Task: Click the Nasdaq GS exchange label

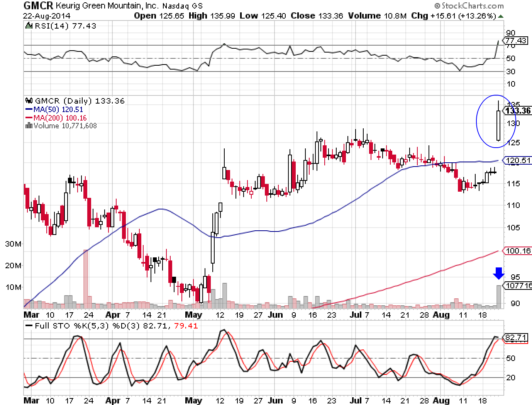Action: [x=183, y=6]
